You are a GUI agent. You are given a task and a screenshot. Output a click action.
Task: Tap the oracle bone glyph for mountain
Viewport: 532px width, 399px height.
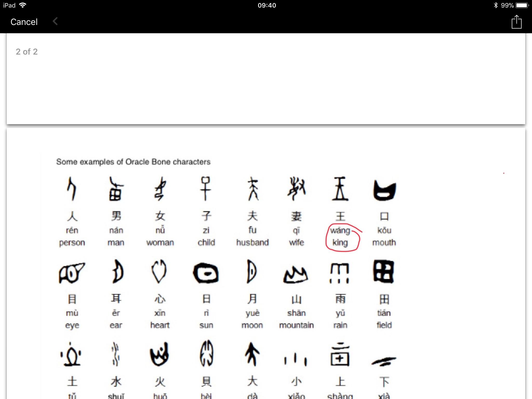296,275
